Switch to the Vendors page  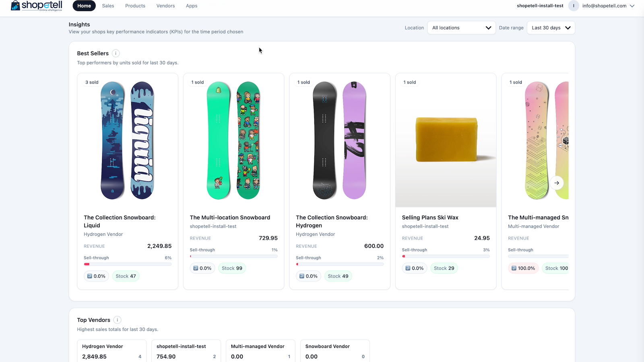165,6
